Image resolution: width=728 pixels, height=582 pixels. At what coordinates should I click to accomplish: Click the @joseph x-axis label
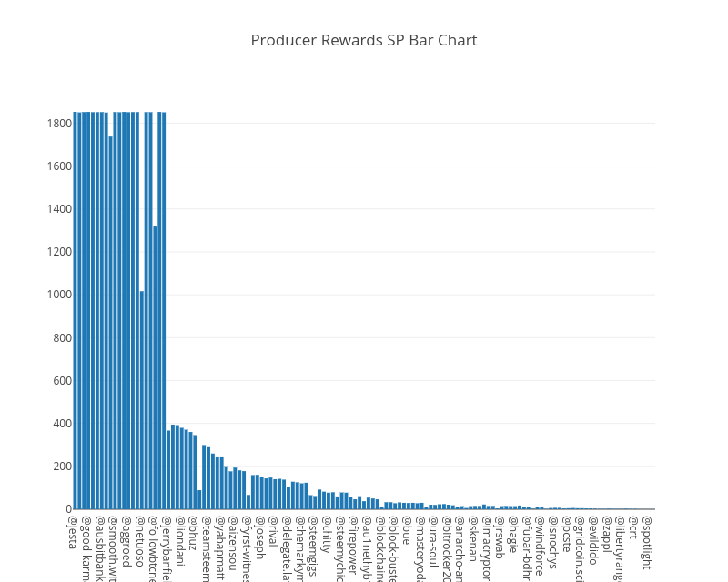(x=260, y=537)
